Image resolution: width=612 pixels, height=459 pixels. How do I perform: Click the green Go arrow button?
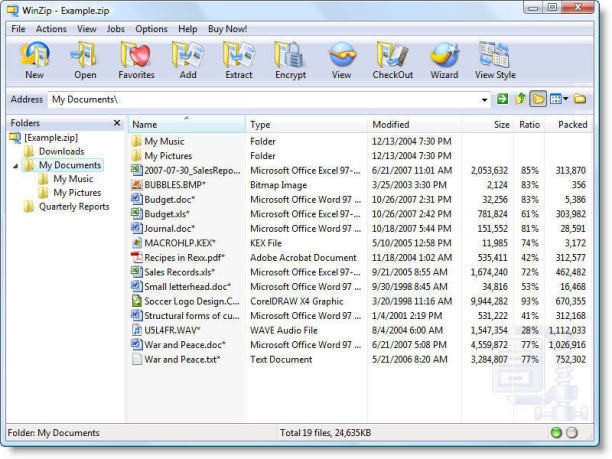[502, 99]
